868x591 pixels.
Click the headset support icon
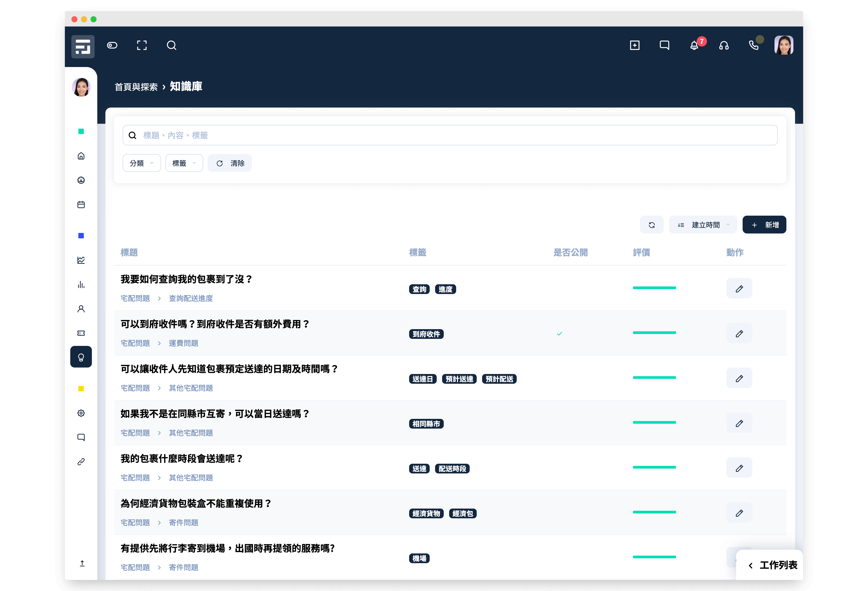(724, 46)
